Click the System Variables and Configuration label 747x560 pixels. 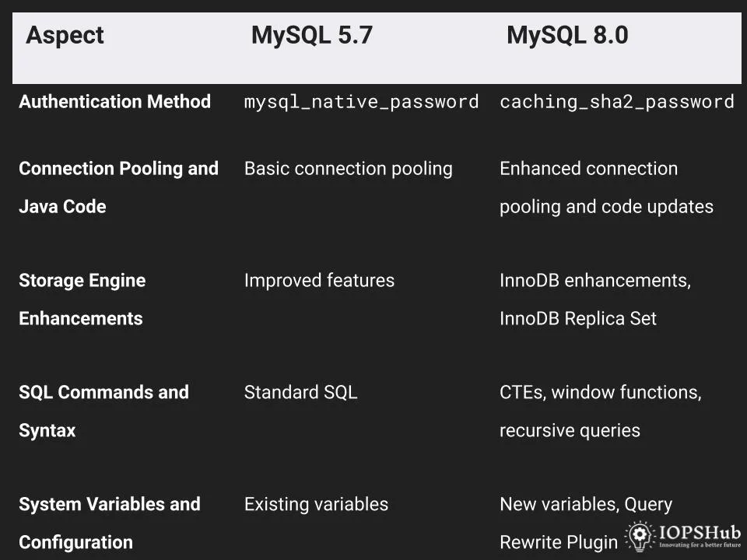[110, 523]
